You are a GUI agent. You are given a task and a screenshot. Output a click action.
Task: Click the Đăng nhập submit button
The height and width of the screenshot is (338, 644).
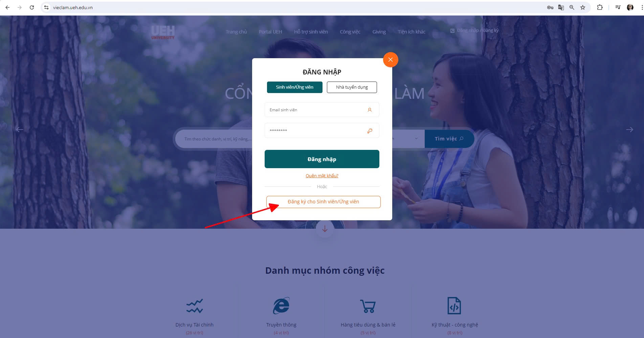322,159
